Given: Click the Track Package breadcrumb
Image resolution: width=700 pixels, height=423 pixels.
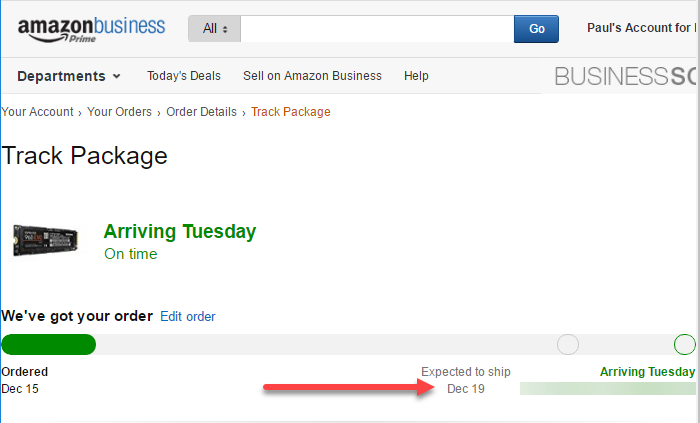Looking at the screenshot, I should point(291,112).
